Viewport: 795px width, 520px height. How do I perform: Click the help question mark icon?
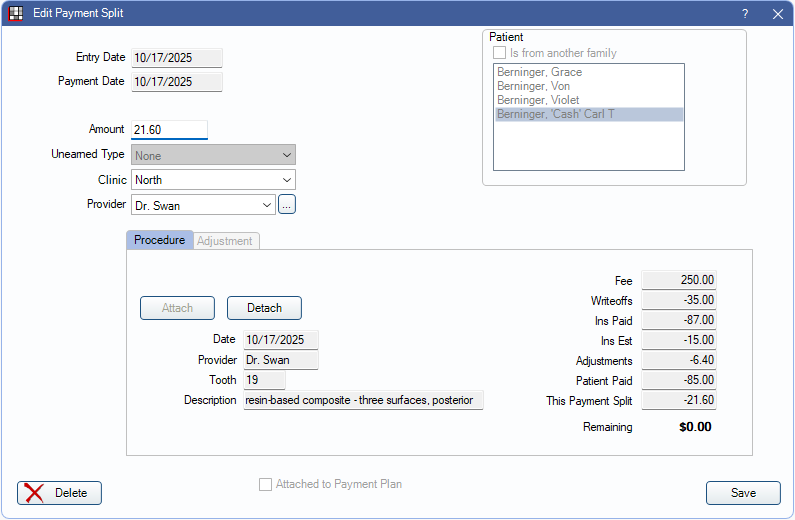(x=745, y=14)
